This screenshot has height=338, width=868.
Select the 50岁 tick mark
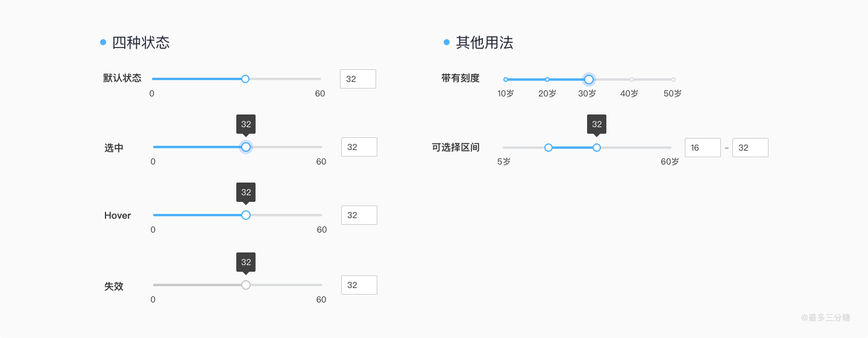pos(673,80)
